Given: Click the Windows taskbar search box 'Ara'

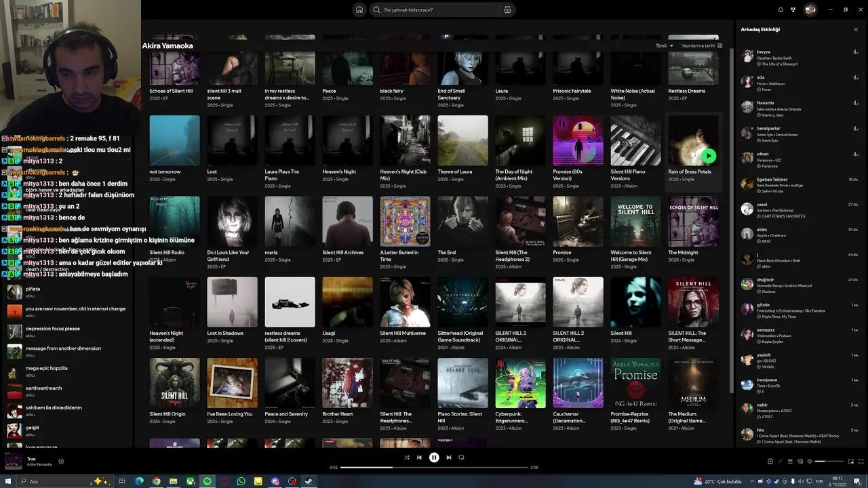Looking at the screenshot, I should point(64,481).
